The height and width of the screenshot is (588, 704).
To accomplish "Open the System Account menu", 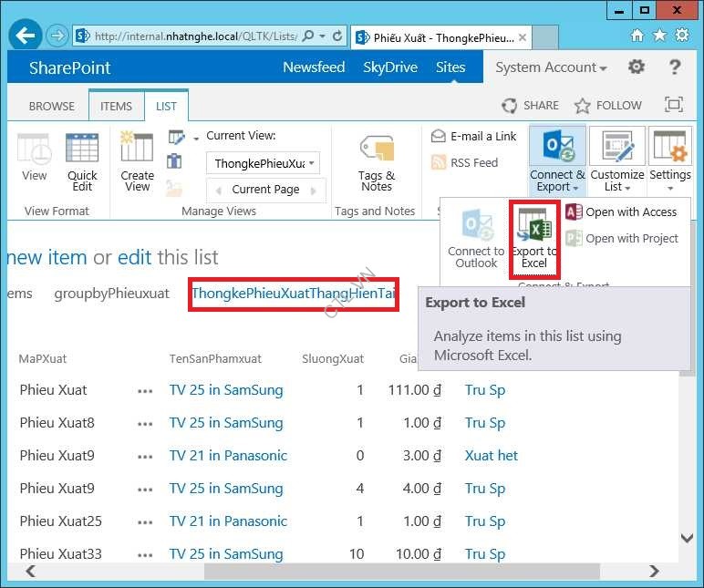I will coord(551,67).
